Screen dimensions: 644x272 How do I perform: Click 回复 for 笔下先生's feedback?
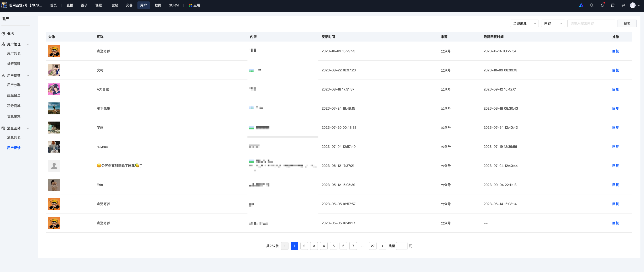click(615, 108)
